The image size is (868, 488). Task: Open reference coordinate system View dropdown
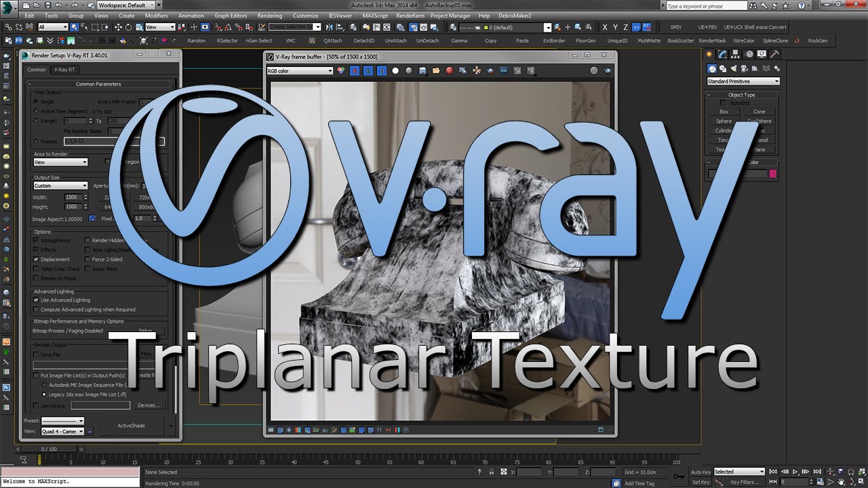pyautogui.click(x=160, y=27)
